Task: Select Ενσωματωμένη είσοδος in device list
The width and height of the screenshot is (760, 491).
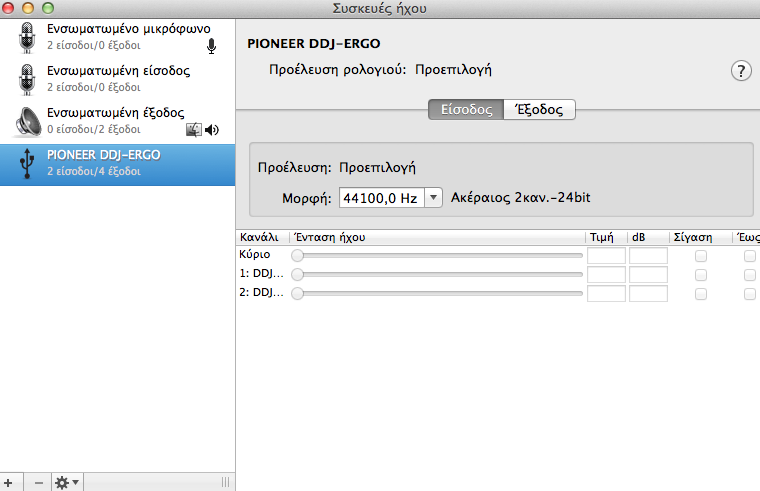Action: click(117, 79)
